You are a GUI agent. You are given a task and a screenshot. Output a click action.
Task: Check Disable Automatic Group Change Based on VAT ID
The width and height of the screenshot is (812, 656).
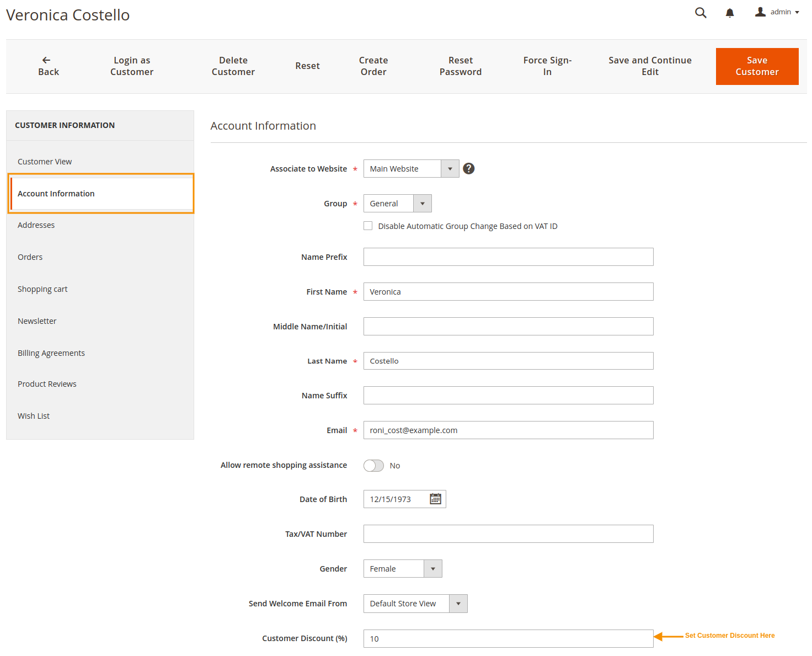point(368,226)
